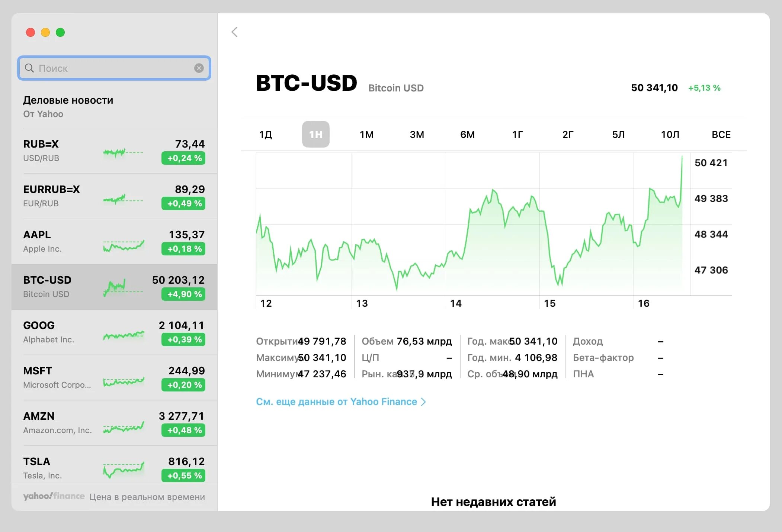Select the 2Г time range tab
782x532 pixels.
point(568,135)
